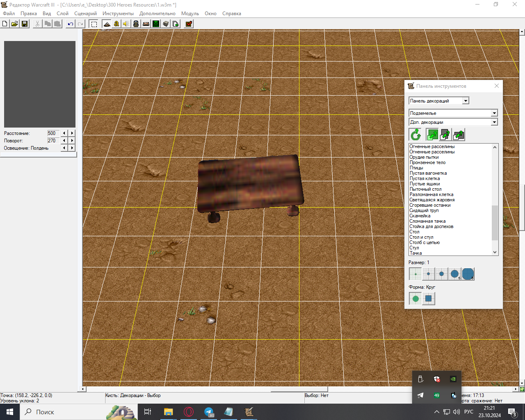Open File Explorer from the taskbar
The width and height of the screenshot is (525, 420).
[x=168, y=412]
